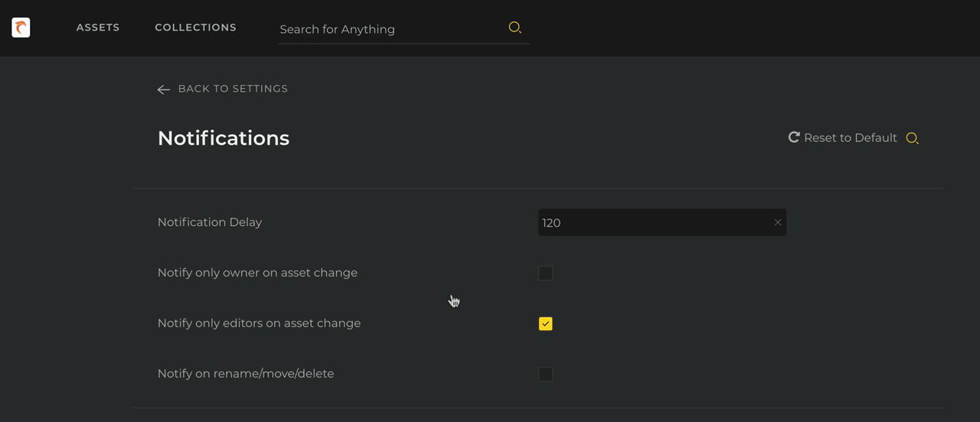Image resolution: width=980 pixels, height=422 pixels.
Task: Click the circular reset arrow icon
Action: pyautogui.click(x=794, y=137)
